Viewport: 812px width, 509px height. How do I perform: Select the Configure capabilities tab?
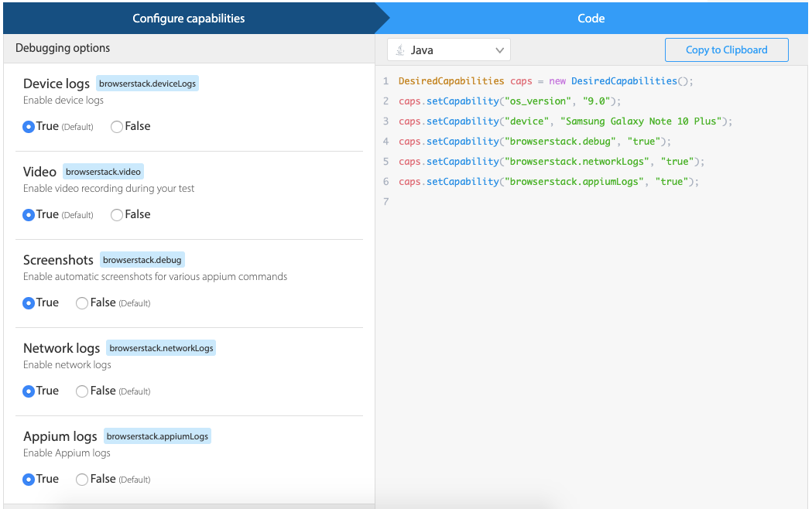186,18
